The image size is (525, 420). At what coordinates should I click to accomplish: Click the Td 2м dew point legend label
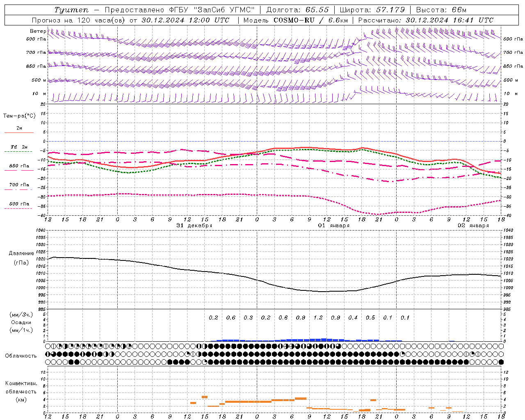(19, 147)
